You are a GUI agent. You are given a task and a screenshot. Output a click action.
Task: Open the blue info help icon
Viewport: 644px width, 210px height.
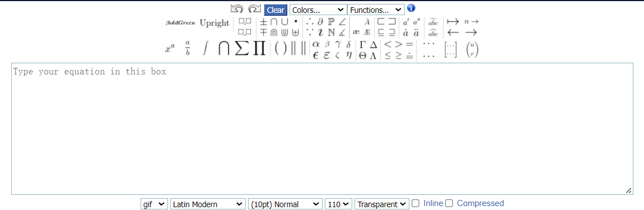tap(411, 8)
